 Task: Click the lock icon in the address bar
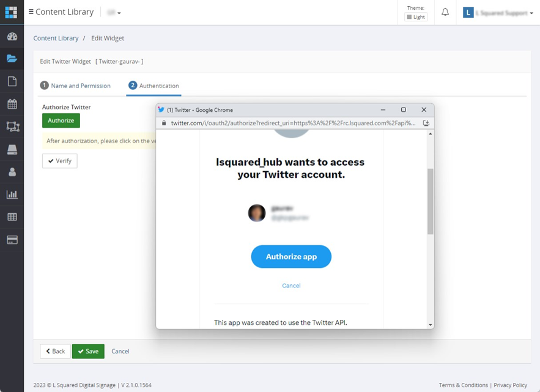tap(164, 123)
